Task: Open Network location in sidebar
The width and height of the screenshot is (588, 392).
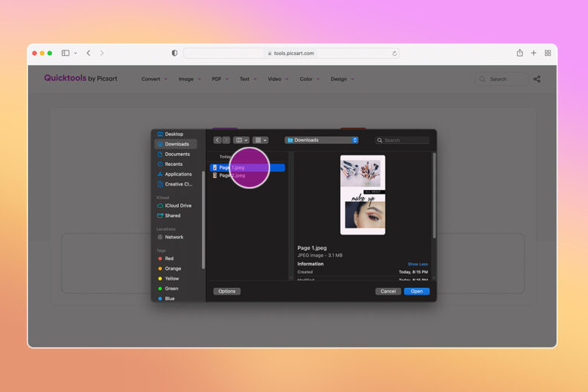Action: 175,237
